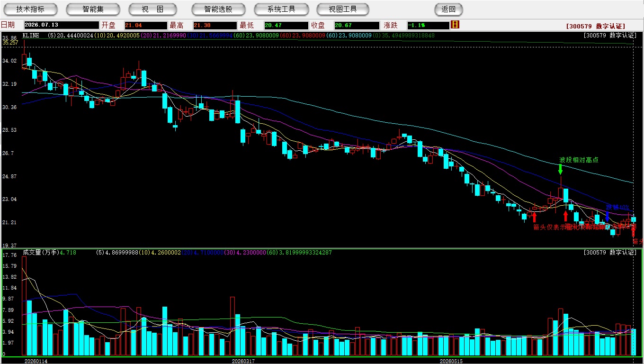Click the 开盘 value field 21.04
The image size is (644, 364).
[x=146, y=26]
